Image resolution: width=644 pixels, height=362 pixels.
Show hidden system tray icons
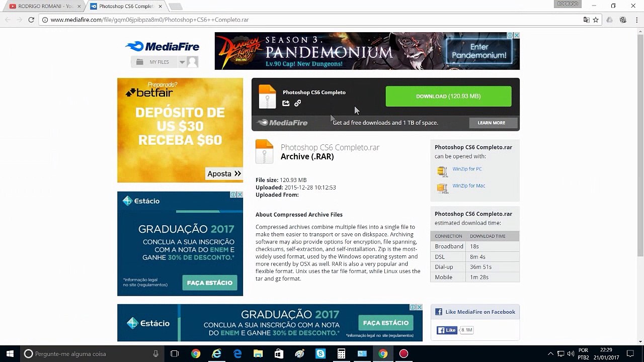tap(550, 354)
